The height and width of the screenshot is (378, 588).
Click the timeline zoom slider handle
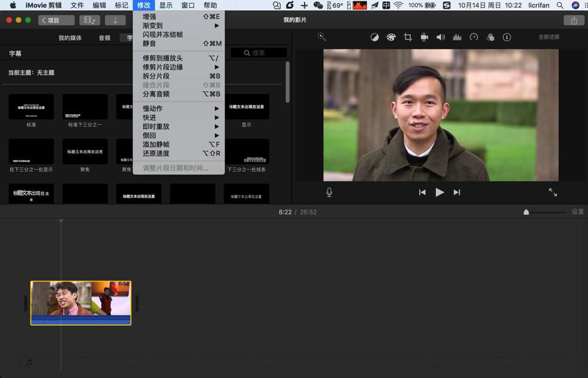click(x=526, y=212)
